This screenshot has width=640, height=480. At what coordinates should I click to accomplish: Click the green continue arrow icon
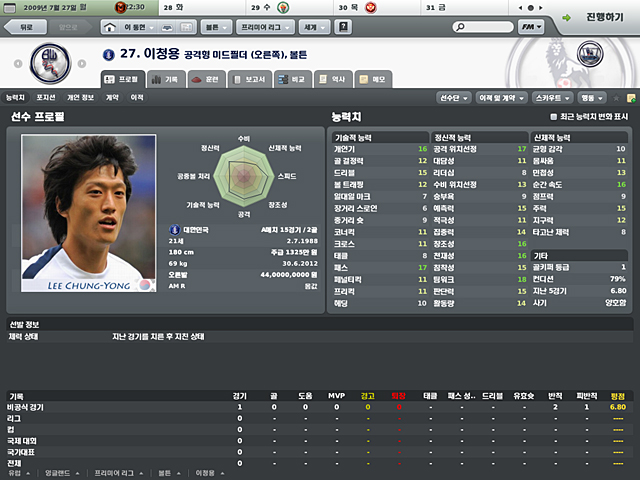[x=567, y=18]
